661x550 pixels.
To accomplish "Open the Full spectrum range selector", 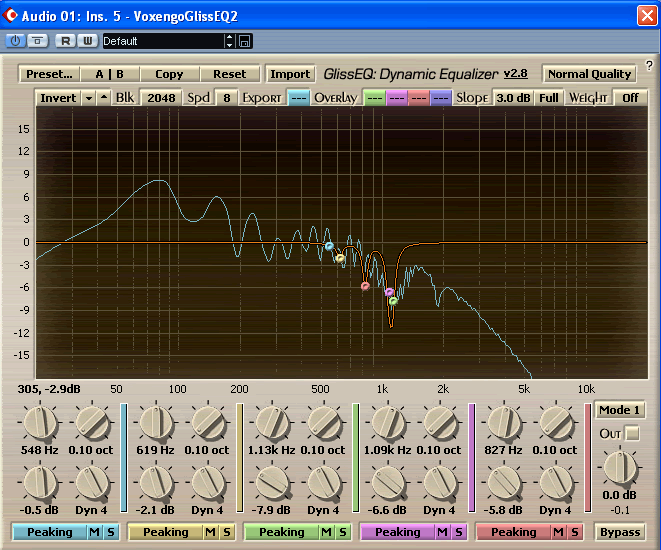I will tap(548, 98).
